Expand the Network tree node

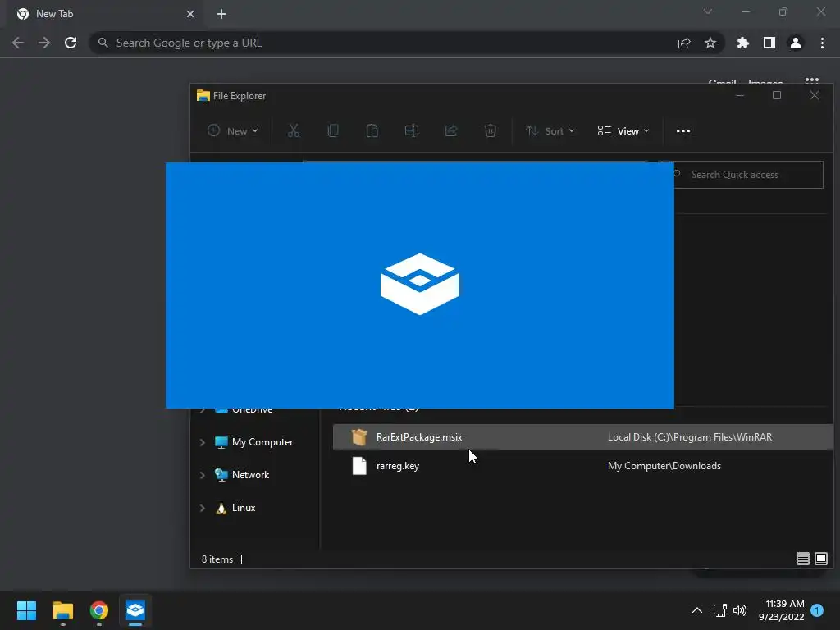(203, 475)
